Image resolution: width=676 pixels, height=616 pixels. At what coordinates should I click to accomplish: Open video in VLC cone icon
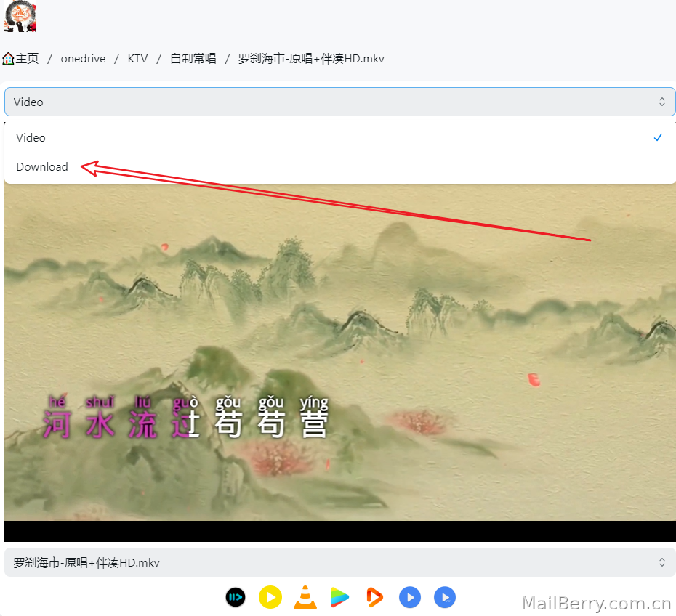(305, 598)
